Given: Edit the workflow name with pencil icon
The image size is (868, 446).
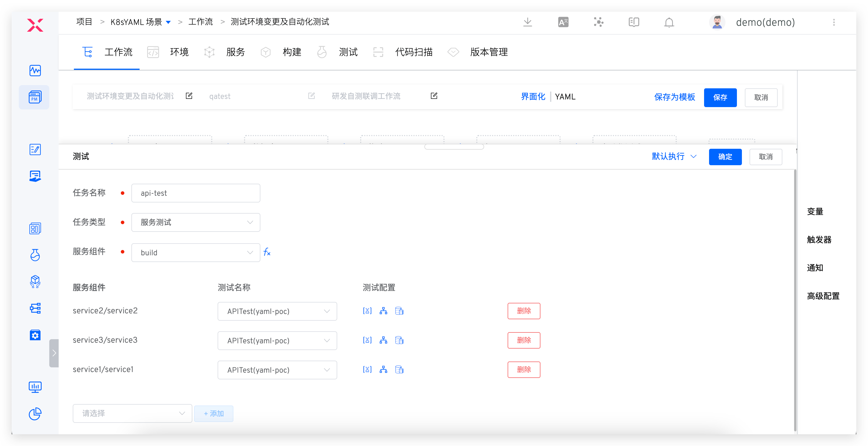Looking at the screenshot, I should click(x=189, y=96).
